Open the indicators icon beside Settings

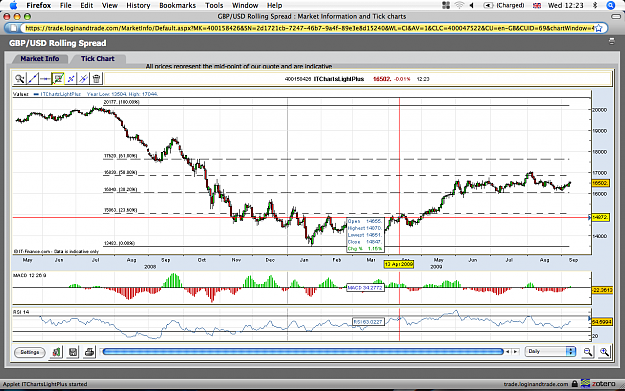[x=56, y=352]
